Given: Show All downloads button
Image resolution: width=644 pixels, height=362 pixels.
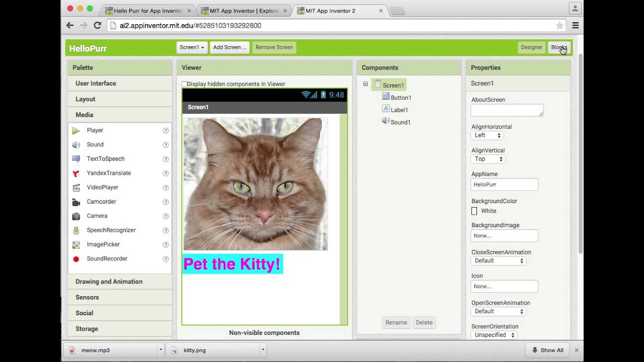Looking at the screenshot, I should [x=547, y=350].
